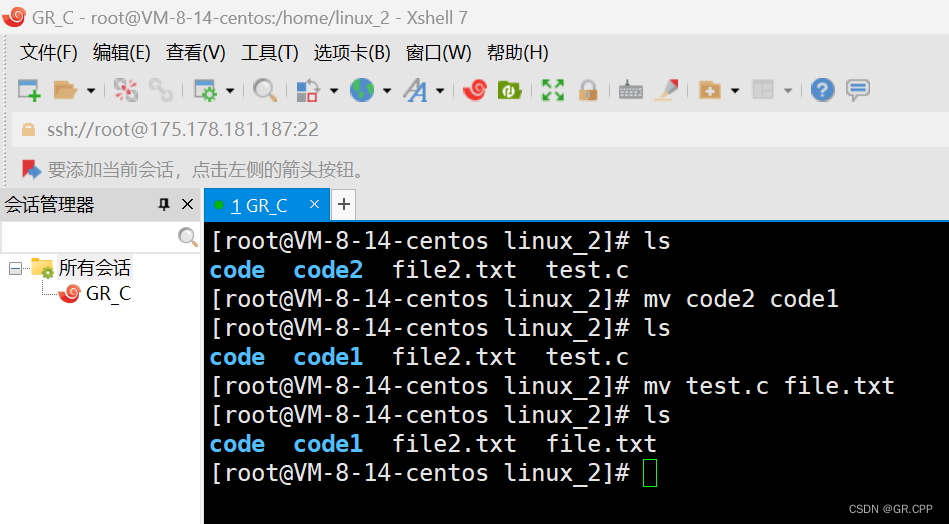949x524 pixels.
Task: Select the 所有会话 folder
Action: click(x=94, y=267)
